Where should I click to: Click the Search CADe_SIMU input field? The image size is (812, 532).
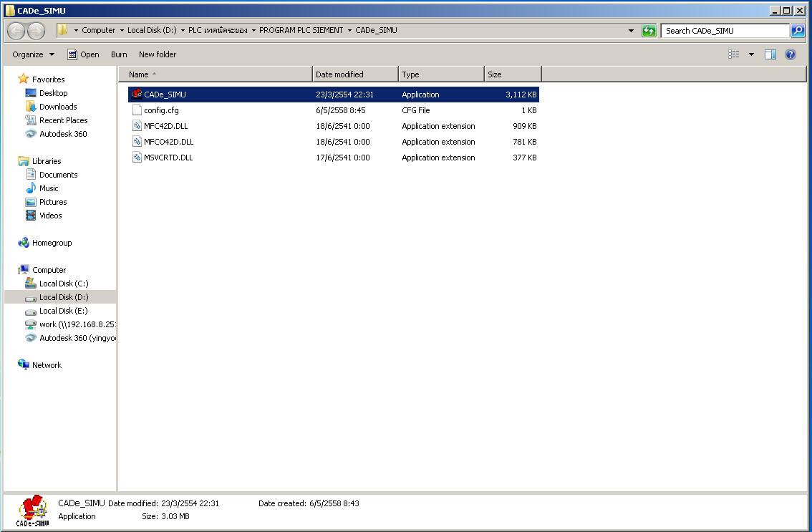(x=725, y=31)
